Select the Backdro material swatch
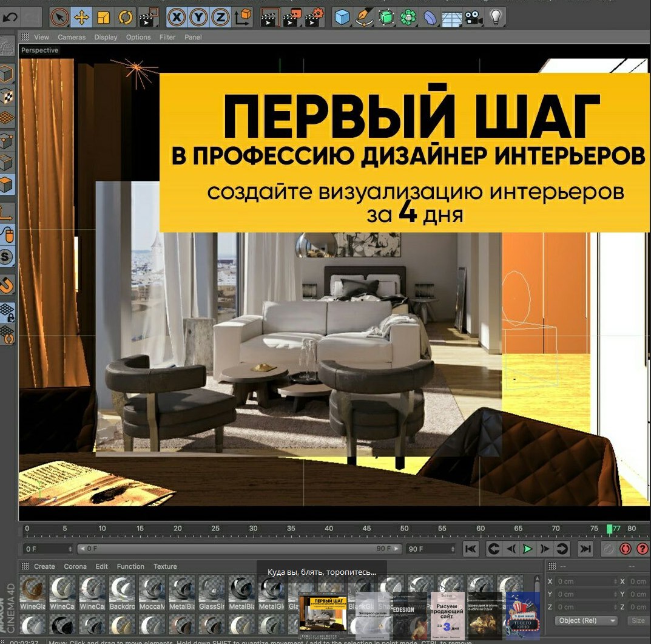The height and width of the screenshot is (644, 651). tap(122, 593)
